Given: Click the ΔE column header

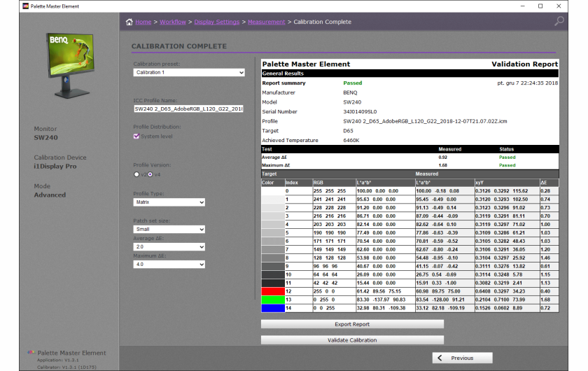Looking at the screenshot, I should tap(549, 183).
